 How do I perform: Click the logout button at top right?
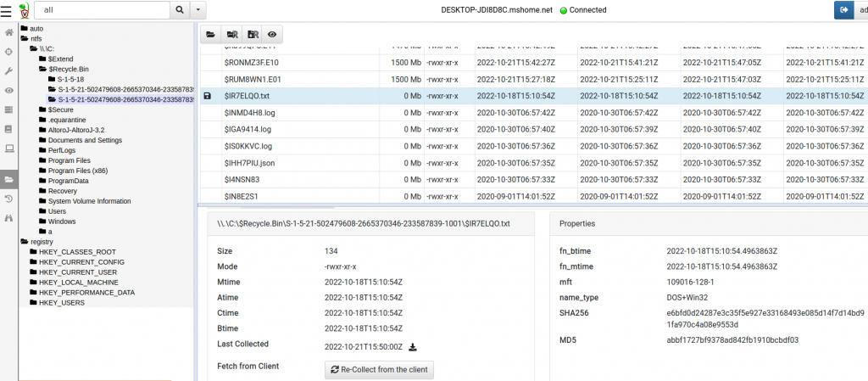pos(844,10)
